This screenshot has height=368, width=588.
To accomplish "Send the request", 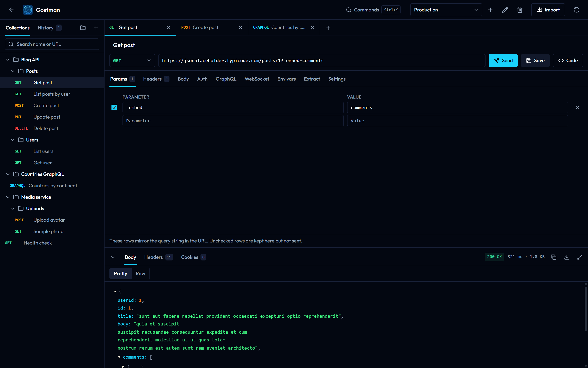I will (x=503, y=61).
